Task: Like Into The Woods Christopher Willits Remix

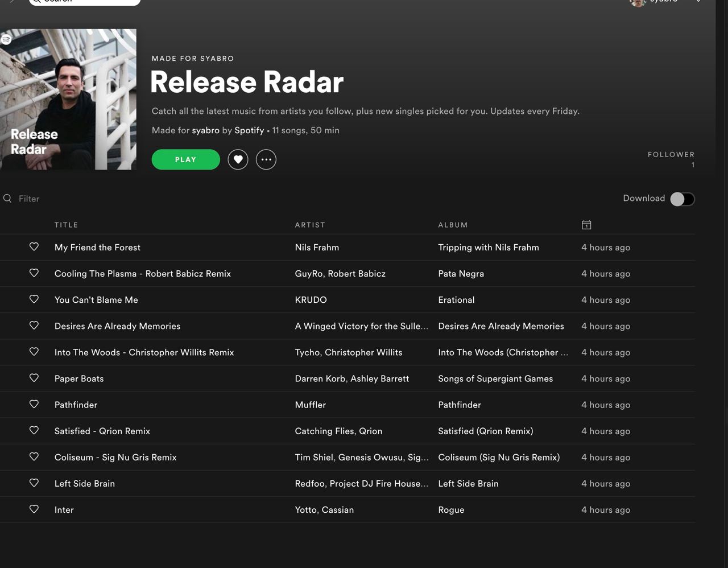Action: [34, 351]
